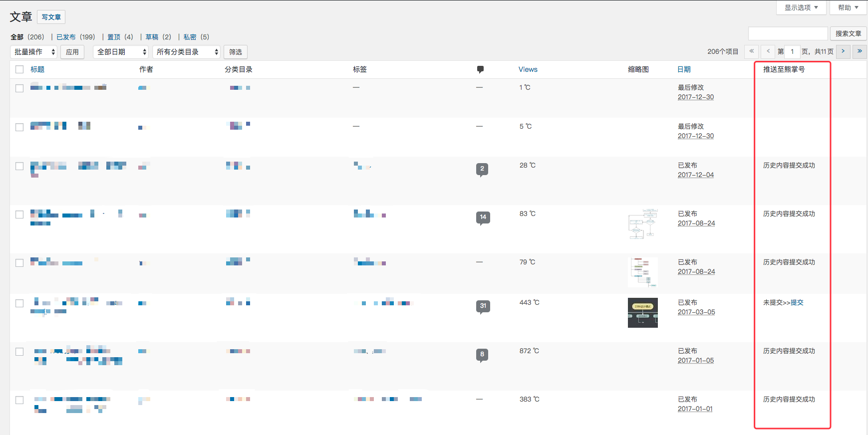Check the row with 872 ℃ views
Screen dimensions: 868x435
pos(19,352)
